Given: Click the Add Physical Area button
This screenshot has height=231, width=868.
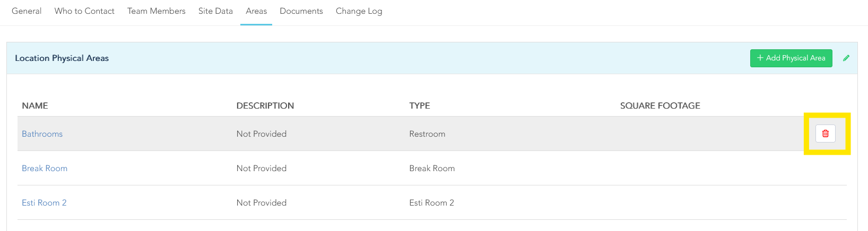Looking at the screenshot, I should pyautogui.click(x=791, y=58).
